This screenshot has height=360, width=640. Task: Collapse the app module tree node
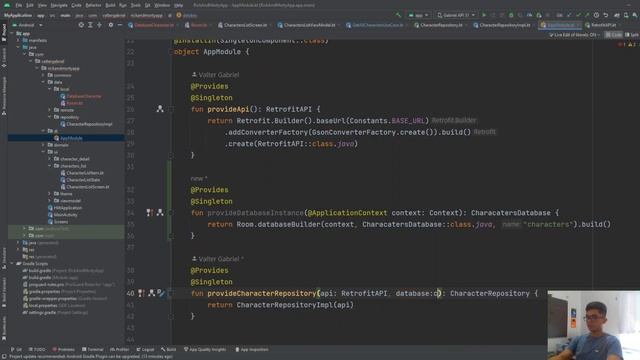pos(12,33)
